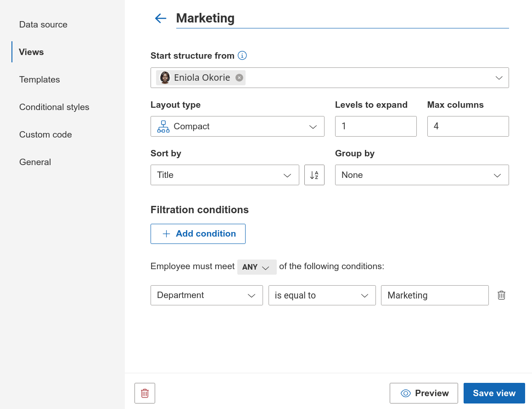Viewport: 532px width, 409px height.
Task: Open the Data source section
Action: [x=43, y=24]
